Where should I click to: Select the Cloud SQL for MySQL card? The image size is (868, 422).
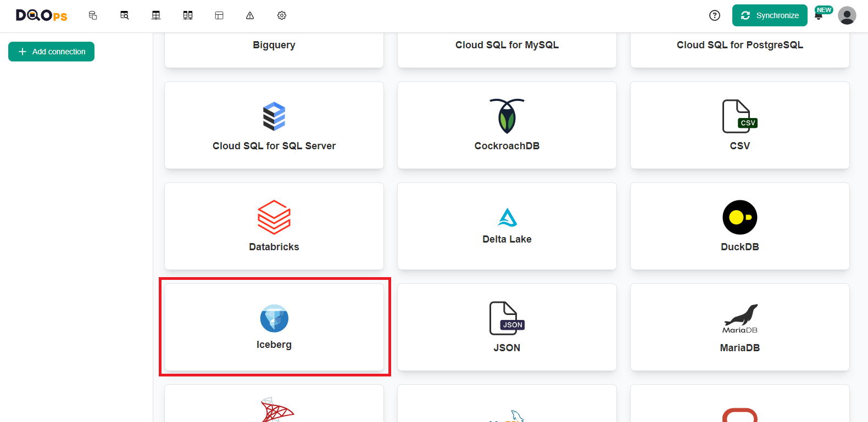507,50
